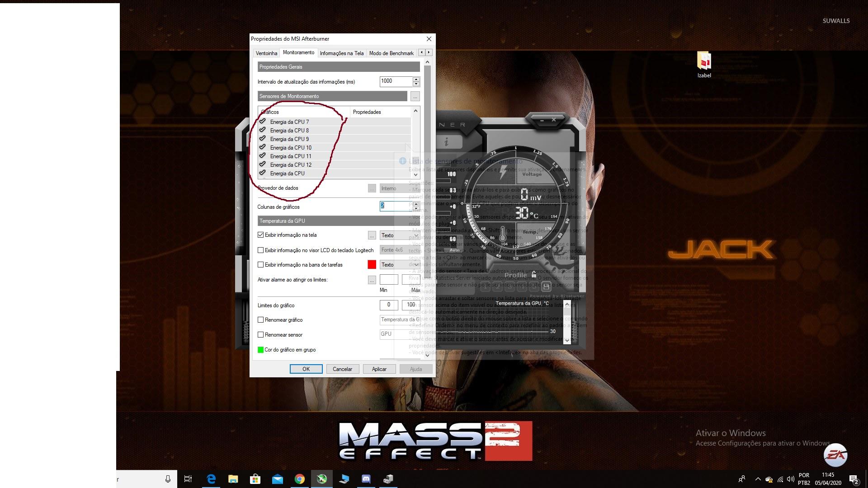Click graph limit minimum field 0
Screen dimensions: 868x488
point(389,305)
